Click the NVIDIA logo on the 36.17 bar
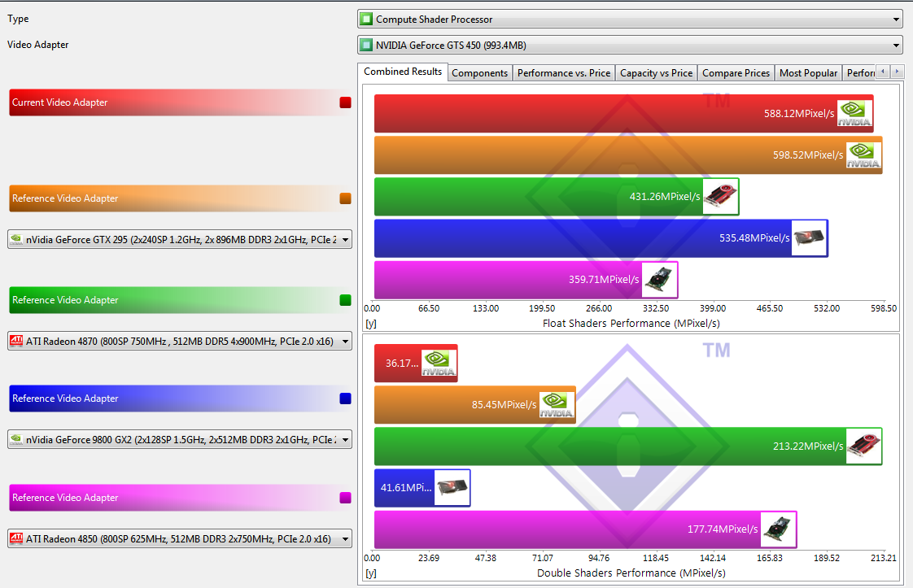 439,364
